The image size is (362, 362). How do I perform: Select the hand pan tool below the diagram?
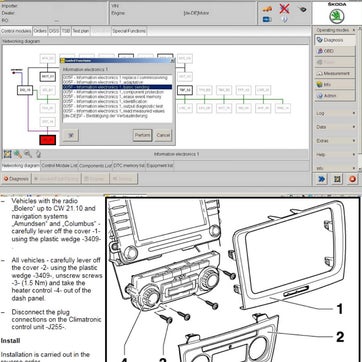[x=38, y=154]
